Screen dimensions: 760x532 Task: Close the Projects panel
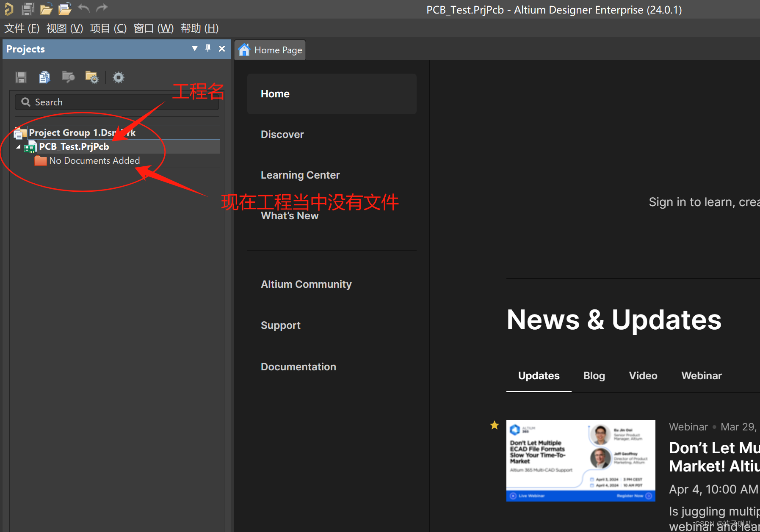222,49
